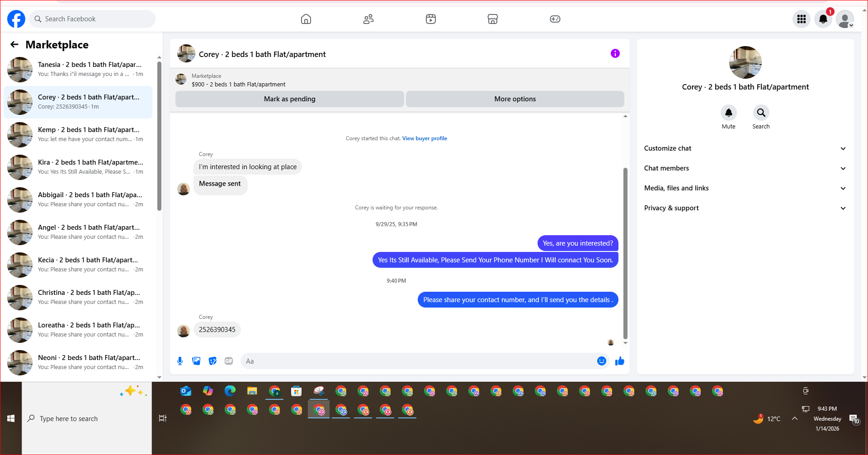Open the account profile avatar menu
The width and height of the screenshot is (868, 455).
(845, 19)
